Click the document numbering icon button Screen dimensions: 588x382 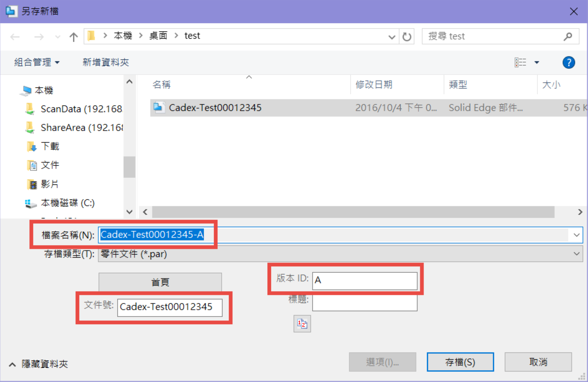[302, 324]
